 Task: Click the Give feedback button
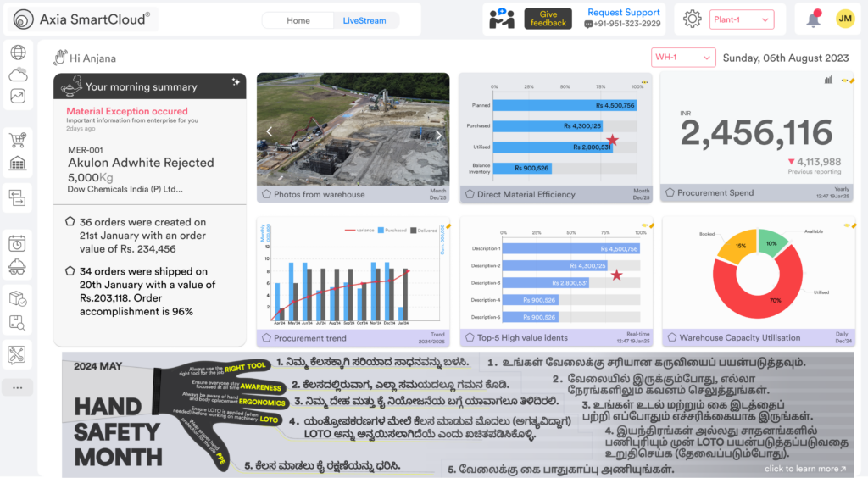548,19
